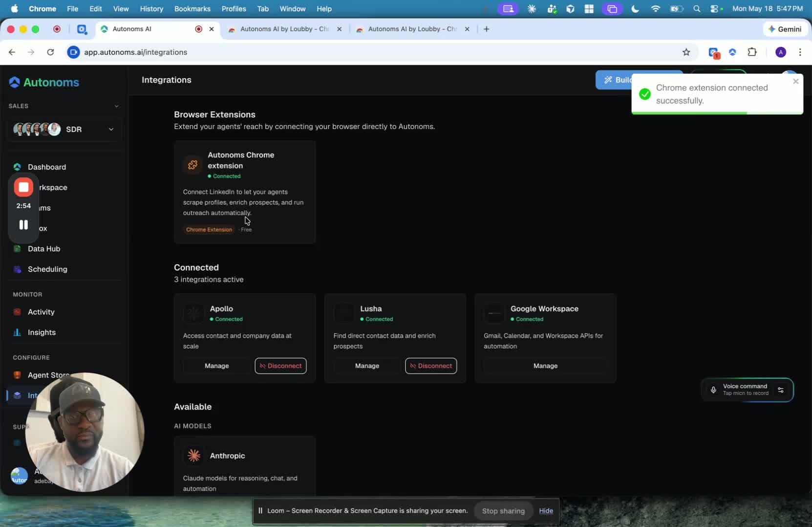Collapse the SALES section chevron

click(116, 106)
